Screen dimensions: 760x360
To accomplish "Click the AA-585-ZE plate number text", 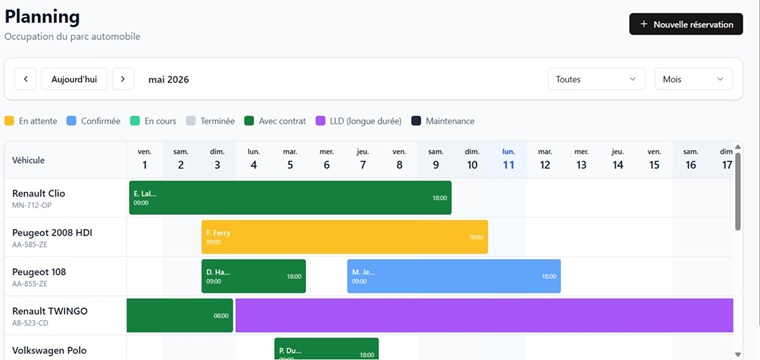I will (x=30, y=244).
